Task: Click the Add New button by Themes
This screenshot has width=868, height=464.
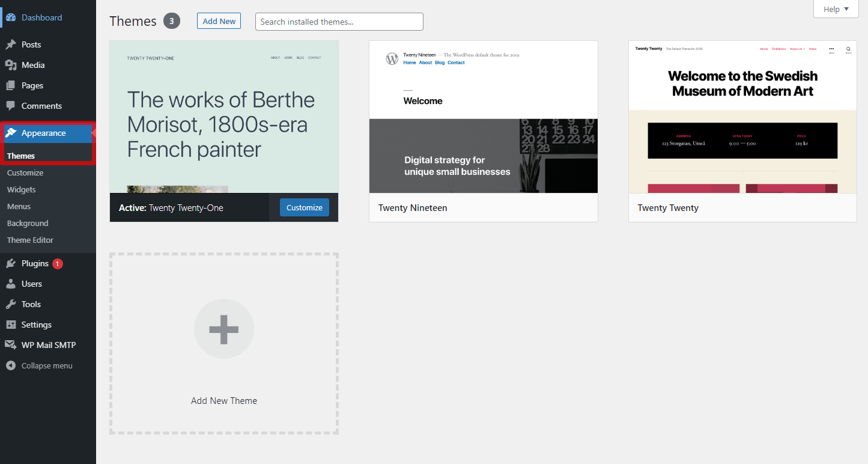Action: 219,21
